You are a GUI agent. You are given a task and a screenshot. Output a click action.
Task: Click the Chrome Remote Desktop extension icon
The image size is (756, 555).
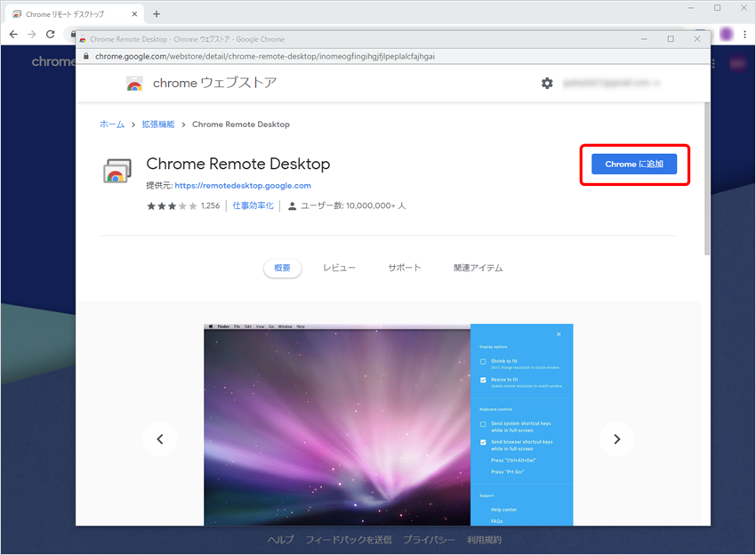coord(117,171)
